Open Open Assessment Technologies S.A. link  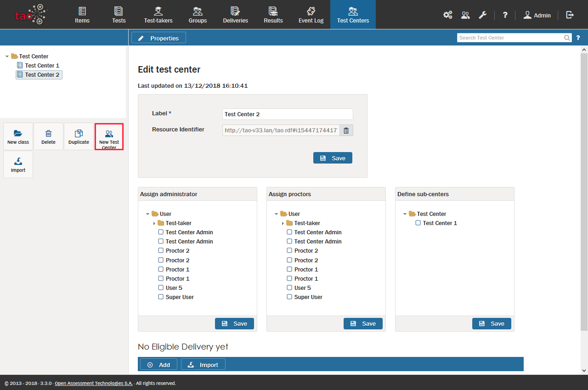[94, 383]
